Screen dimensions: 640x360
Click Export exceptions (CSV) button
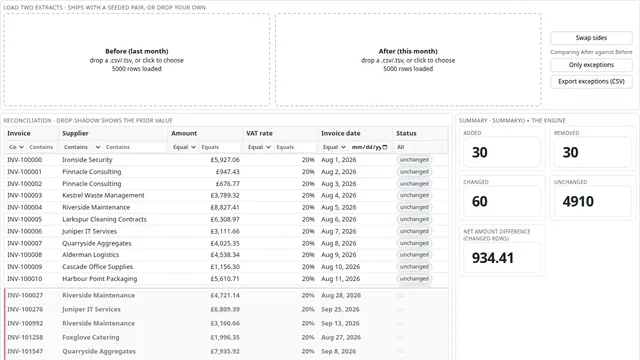click(x=591, y=82)
